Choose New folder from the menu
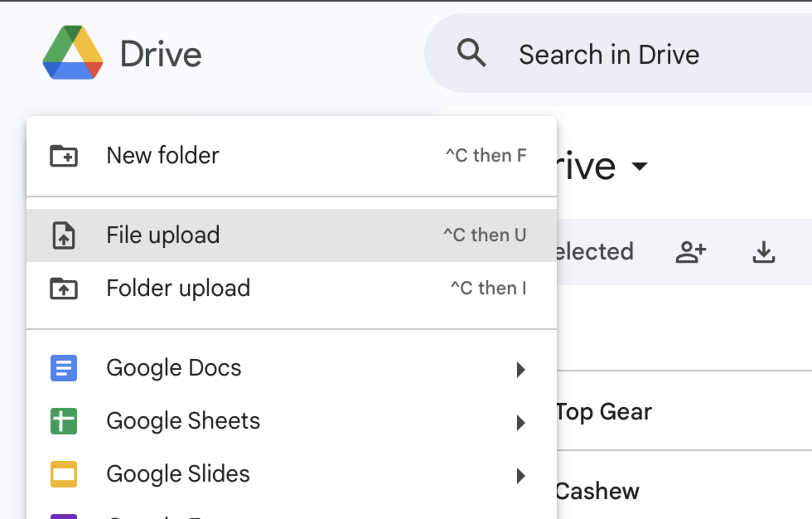This screenshot has height=519, width=812. (x=162, y=156)
